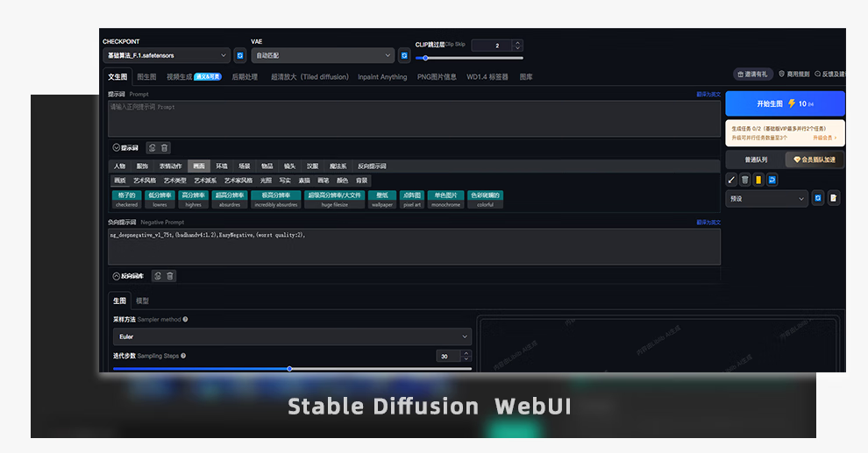Add the 高分辨率 highres tag

193,199
